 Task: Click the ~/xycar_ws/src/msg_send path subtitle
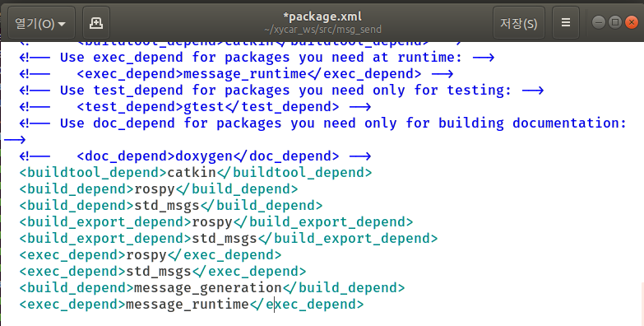pos(322,30)
